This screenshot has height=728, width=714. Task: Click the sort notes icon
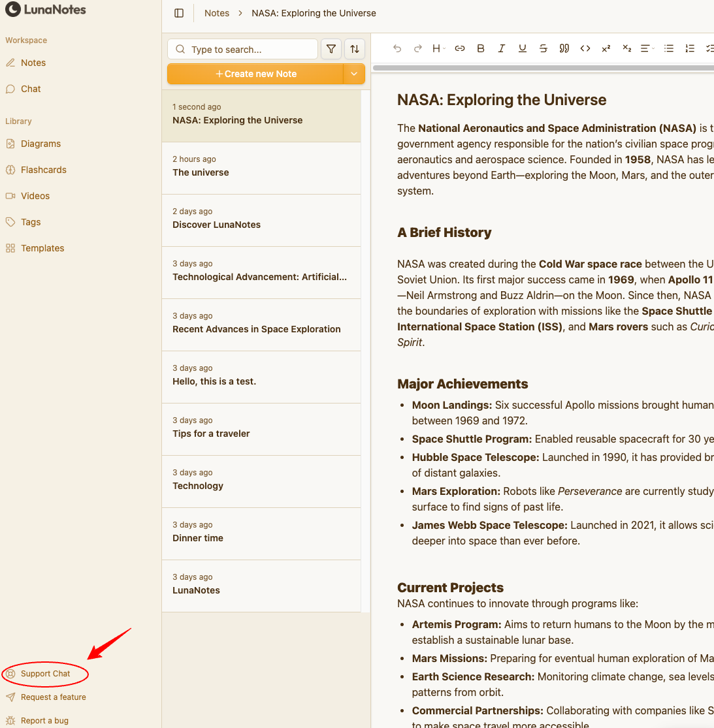coord(354,49)
